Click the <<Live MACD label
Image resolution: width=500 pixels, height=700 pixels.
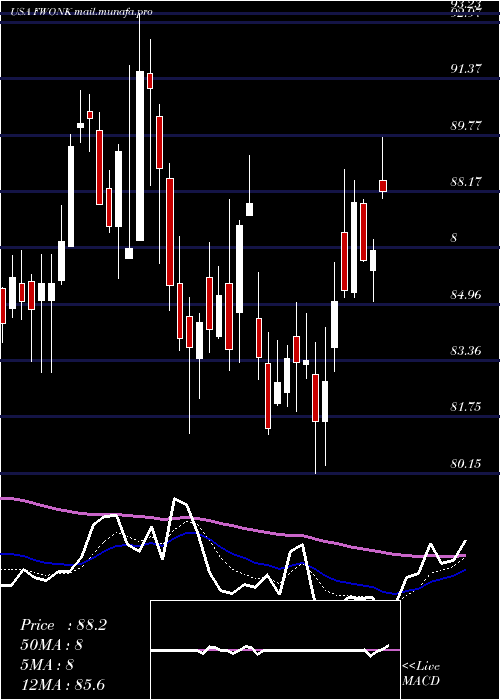(x=421, y=674)
